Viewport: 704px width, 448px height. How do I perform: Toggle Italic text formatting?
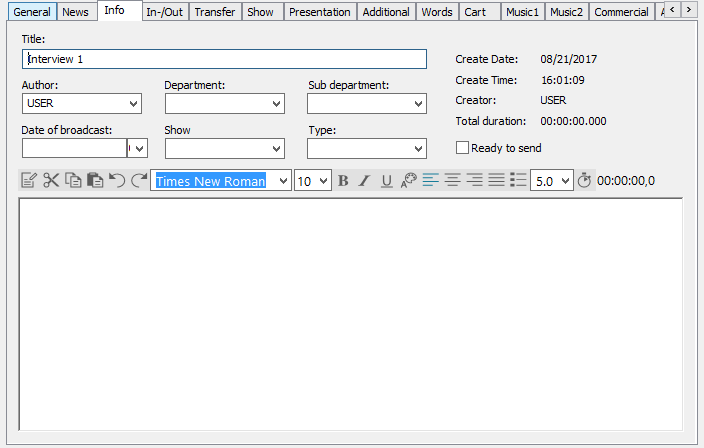point(365,181)
